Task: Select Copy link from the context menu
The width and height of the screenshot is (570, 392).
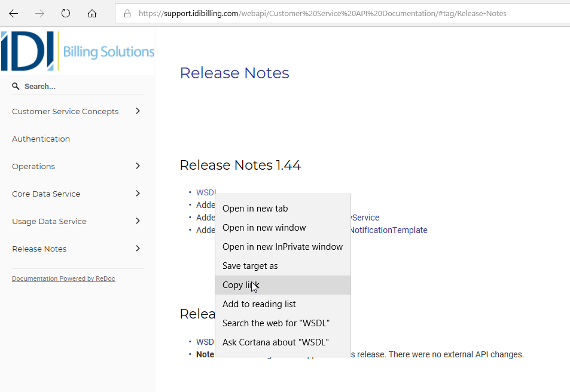Action: [240, 285]
